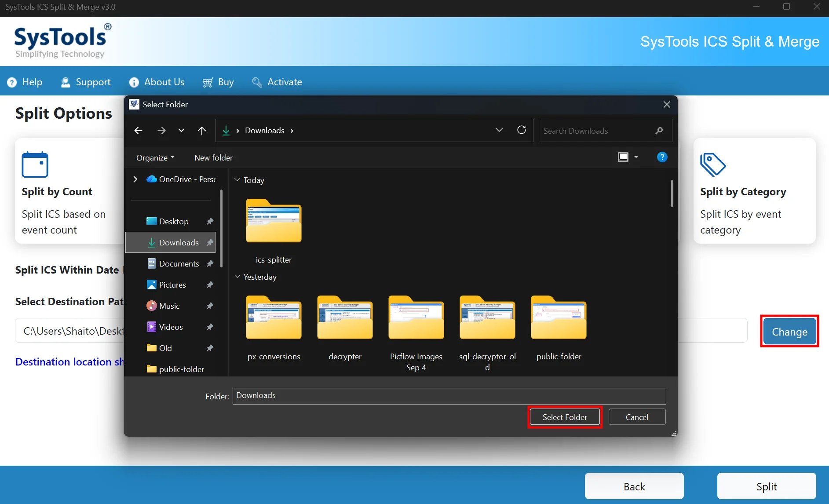
Task: Collapse the Yesterday group
Action: pos(237,277)
